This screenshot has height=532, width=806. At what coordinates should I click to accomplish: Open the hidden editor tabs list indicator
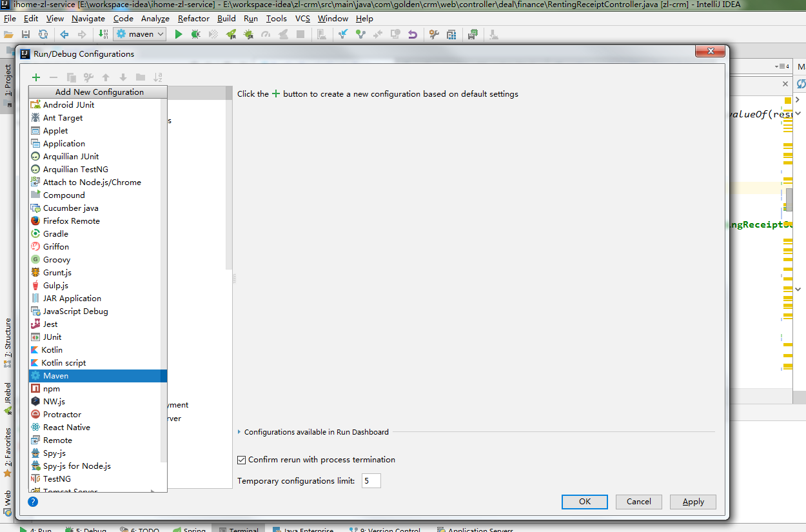coord(781,66)
